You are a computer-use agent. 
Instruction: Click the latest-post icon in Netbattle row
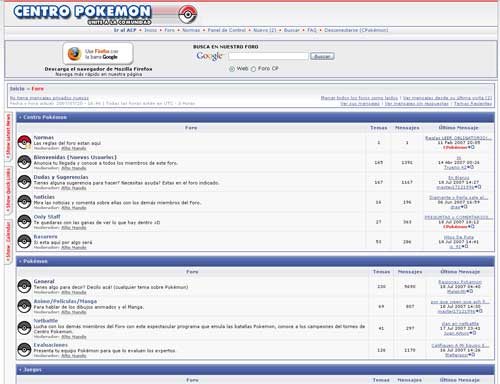tap(473, 333)
